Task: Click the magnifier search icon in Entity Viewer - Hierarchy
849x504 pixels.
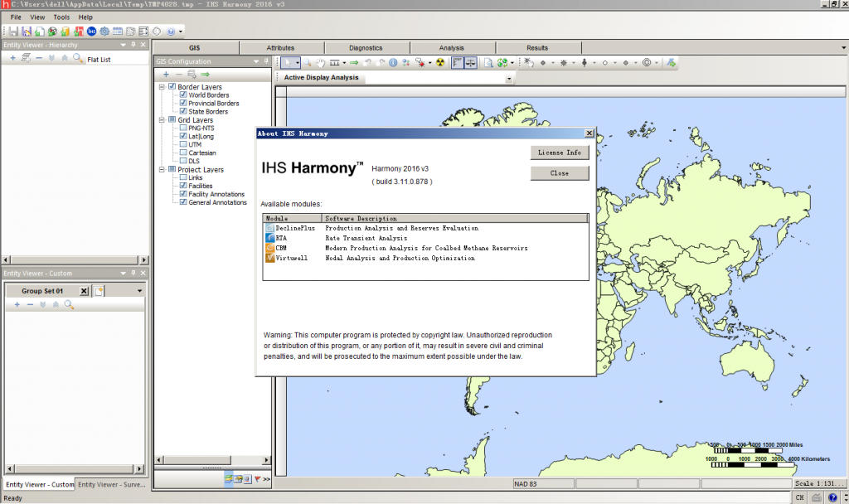Action: [x=78, y=58]
